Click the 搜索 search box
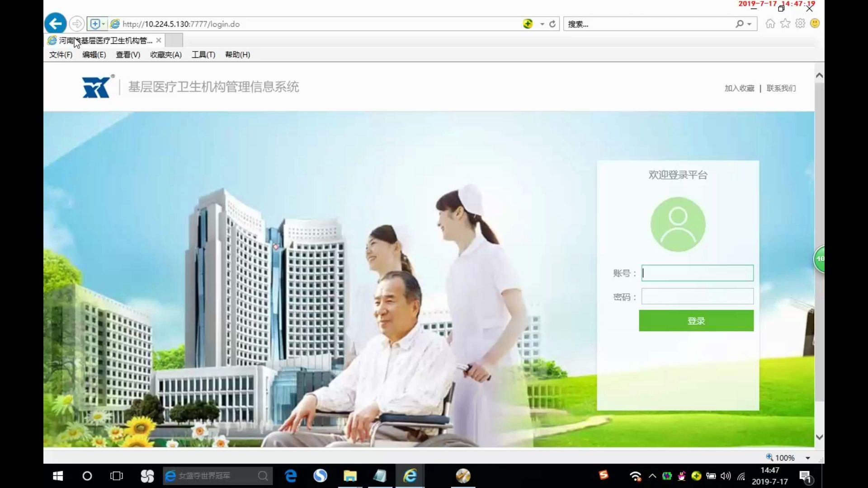 [x=649, y=24]
